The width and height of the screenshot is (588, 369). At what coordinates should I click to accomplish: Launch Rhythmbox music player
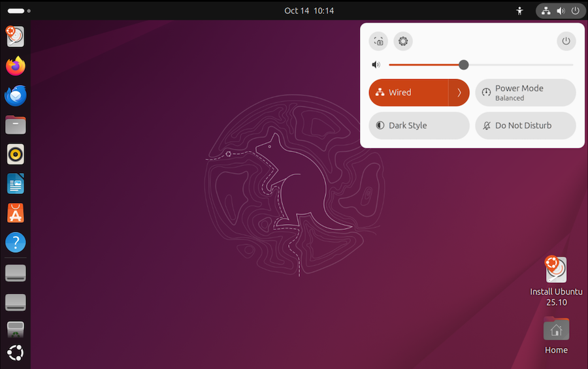16,154
